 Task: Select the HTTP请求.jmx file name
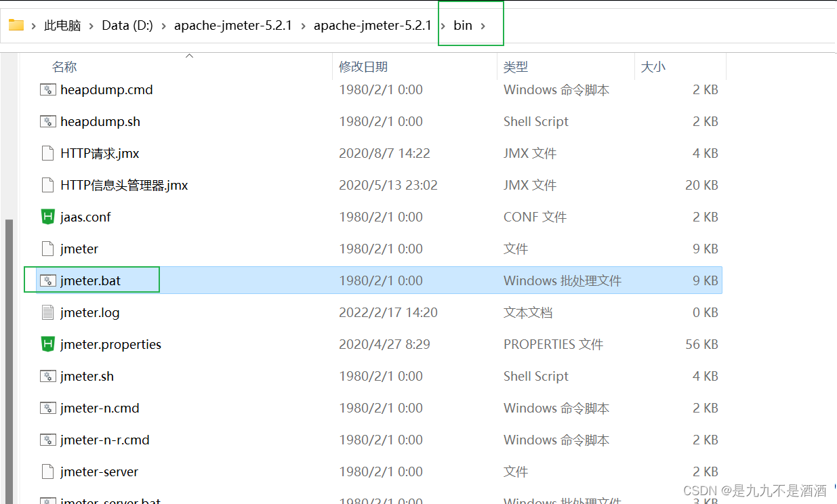click(x=100, y=153)
